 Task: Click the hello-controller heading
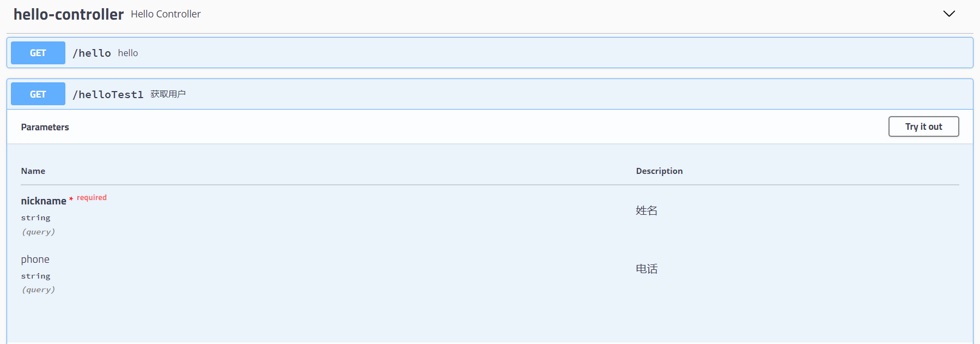pyautogui.click(x=69, y=14)
